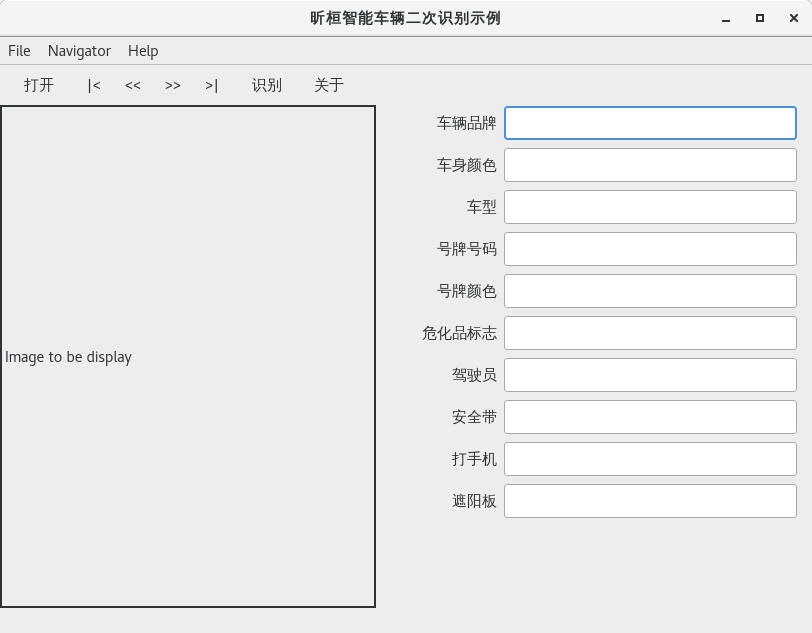
Task: Click the 'Image to be display' placeholder text
Action: (x=68, y=357)
